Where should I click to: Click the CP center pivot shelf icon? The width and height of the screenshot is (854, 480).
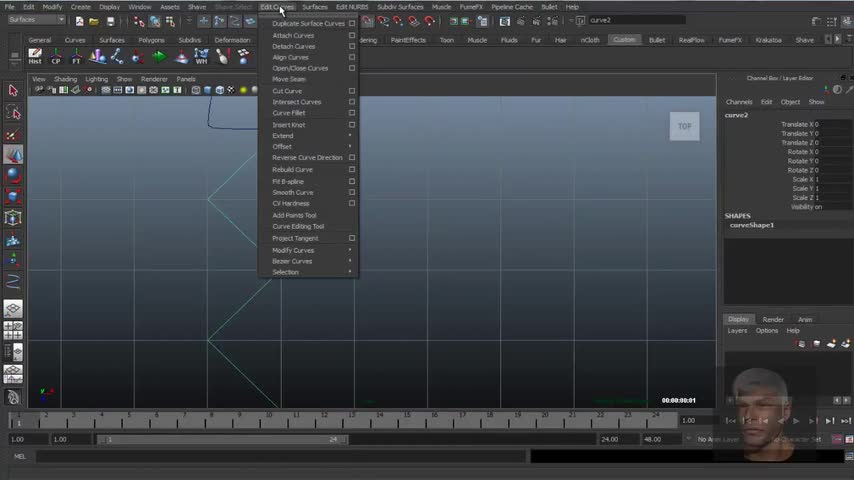[56, 56]
